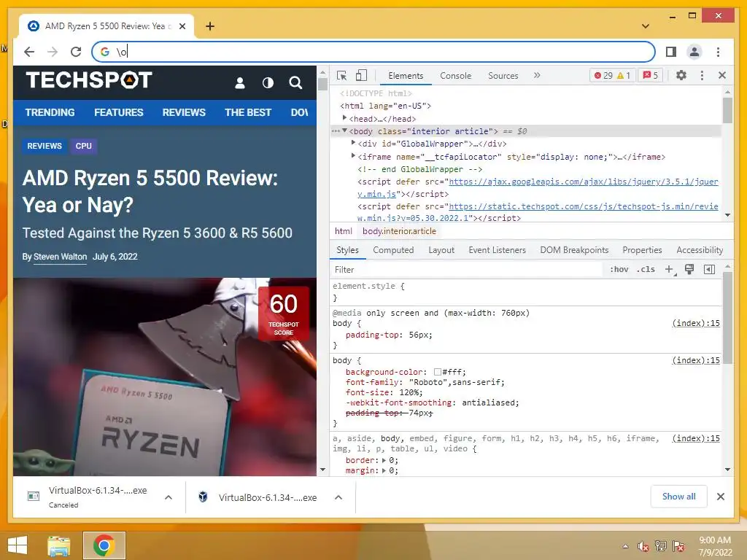Open author Steven Walton link
The image size is (747, 560).
[x=60, y=257]
